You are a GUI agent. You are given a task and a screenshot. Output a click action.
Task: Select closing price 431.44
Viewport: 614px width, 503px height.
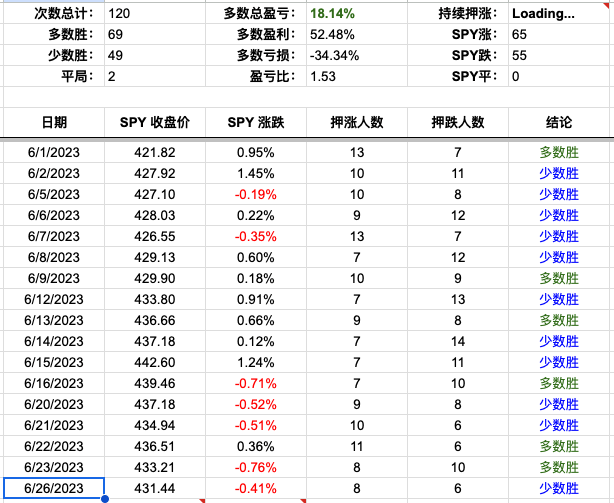(155, 489)
